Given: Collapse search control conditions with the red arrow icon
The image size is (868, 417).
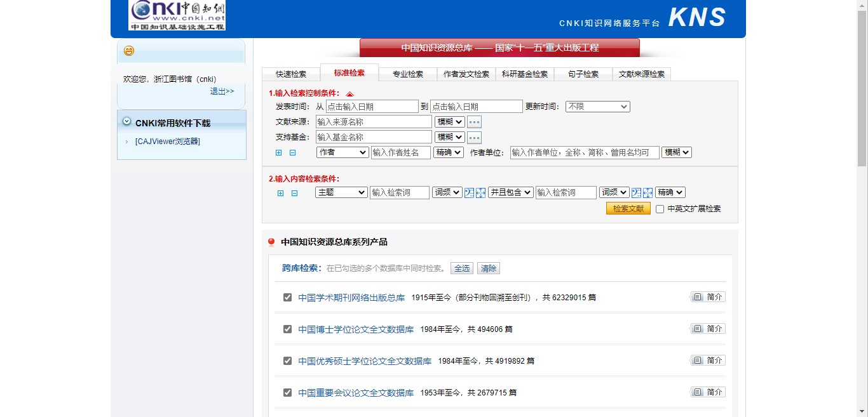Looking at the screenshot, I should (x=349, y=94).
